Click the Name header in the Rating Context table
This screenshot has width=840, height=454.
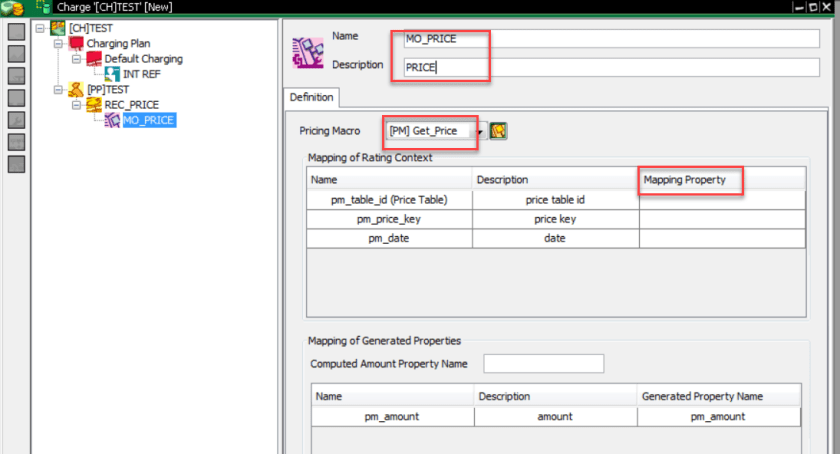pos(389,180)
